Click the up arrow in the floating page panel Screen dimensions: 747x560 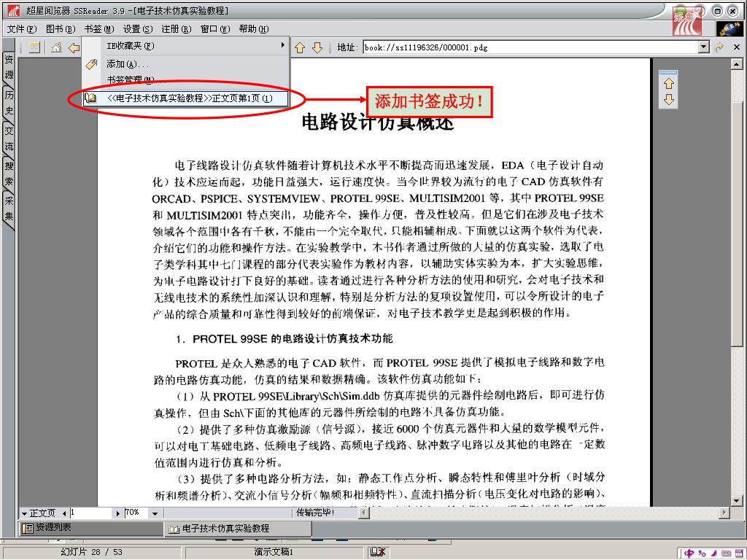click(669, 84)
